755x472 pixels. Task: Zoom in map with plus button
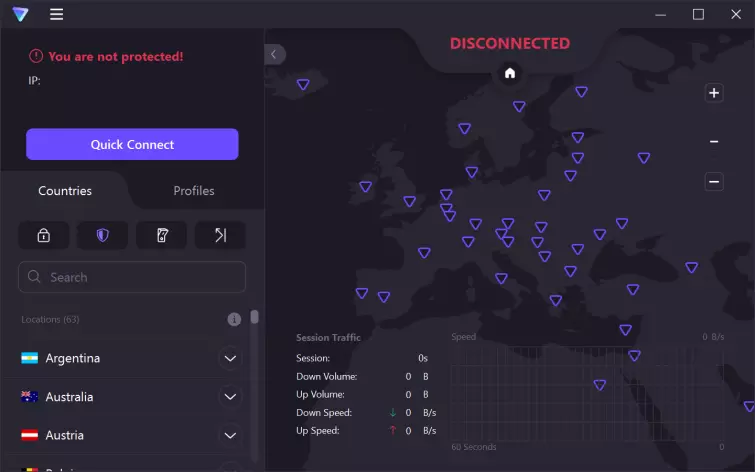click(714, 93)
